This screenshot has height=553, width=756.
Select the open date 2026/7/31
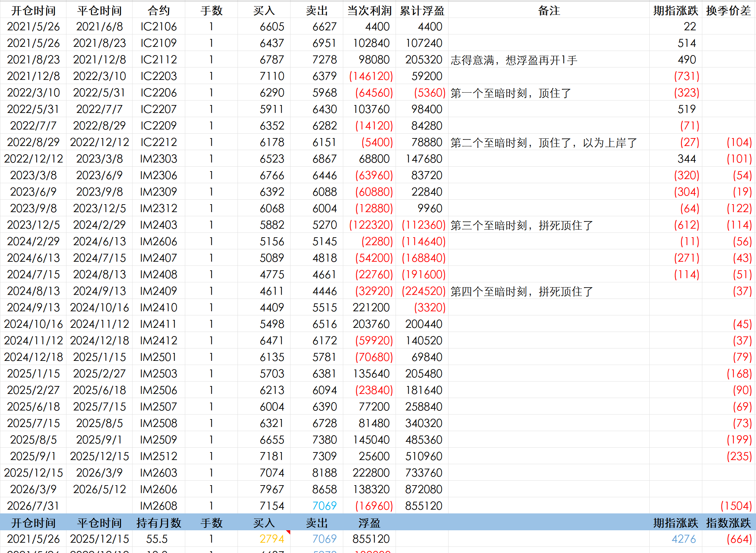(33, 506)
